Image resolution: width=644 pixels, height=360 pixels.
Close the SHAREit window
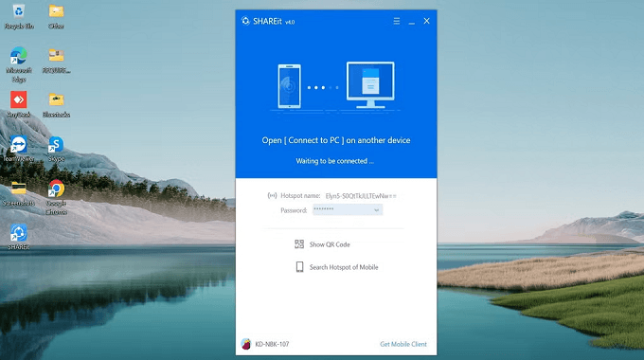[x=427, y=21]
